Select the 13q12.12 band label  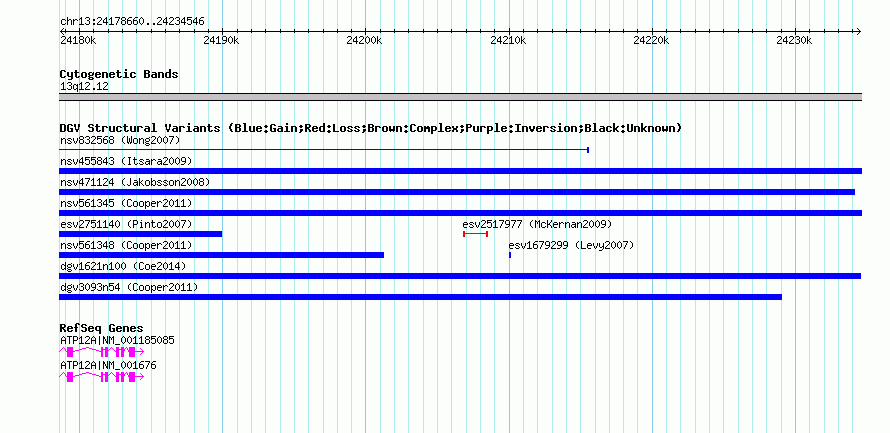pyautogui.click(x=84, y=87)
